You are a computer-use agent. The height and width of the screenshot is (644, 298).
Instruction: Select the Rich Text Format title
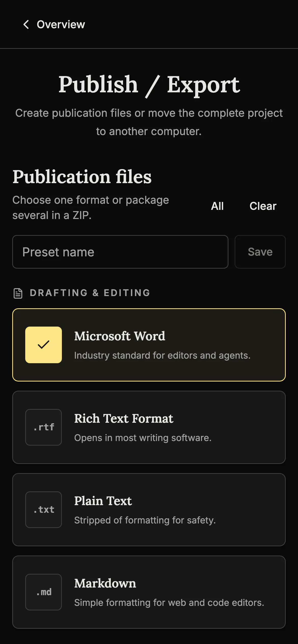[x=124, y=419]
